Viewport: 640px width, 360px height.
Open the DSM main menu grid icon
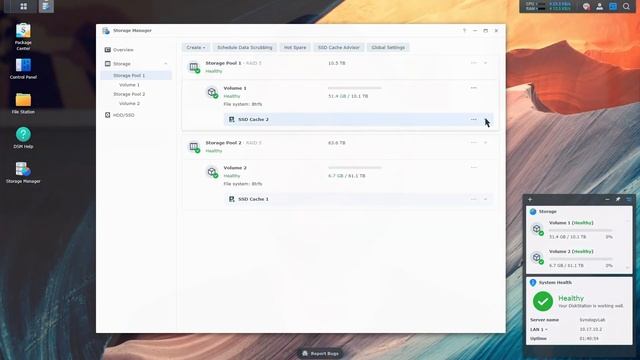coord(23,6)
